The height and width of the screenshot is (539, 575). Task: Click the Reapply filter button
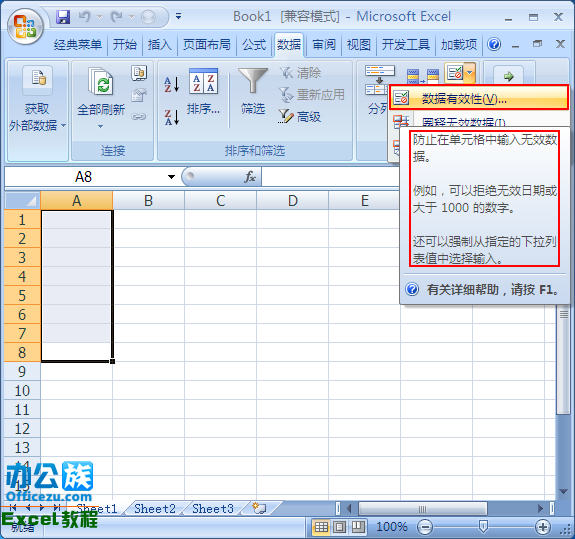(x=312, y=95)
